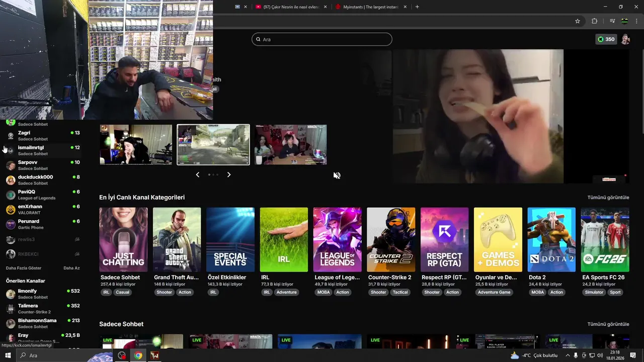Open recommended channel Eray
This screenshot has width=644, height=362.
pos(43,338)
